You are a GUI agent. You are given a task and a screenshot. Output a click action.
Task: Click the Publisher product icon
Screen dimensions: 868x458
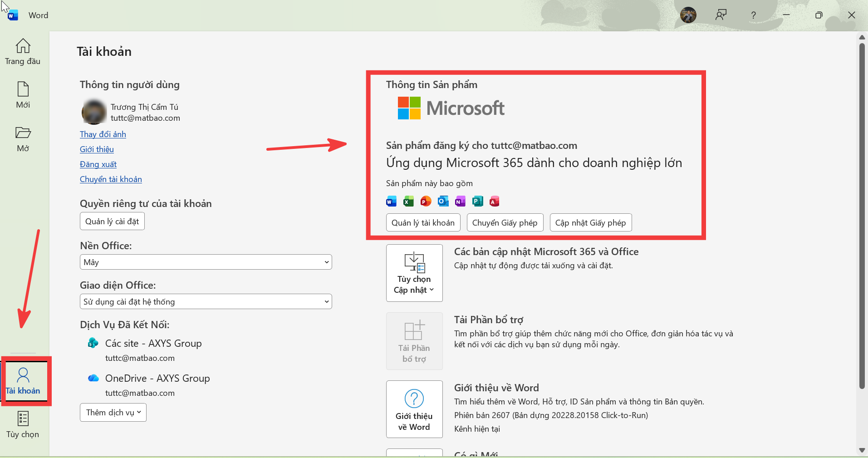tap(477, 201)
